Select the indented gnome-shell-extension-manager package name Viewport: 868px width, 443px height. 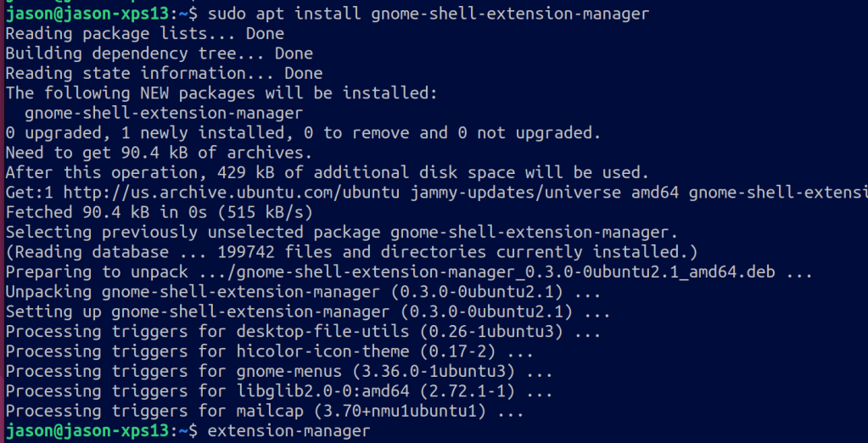164,113
